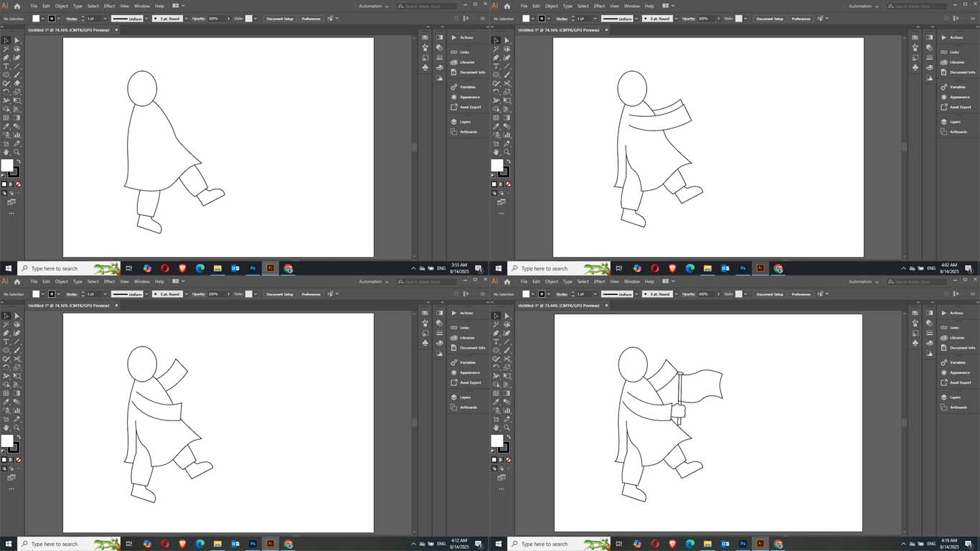Screen dimensions: 980x551
Task: Click control bar stroke swatch in top-right window
Action: (542, 18)
